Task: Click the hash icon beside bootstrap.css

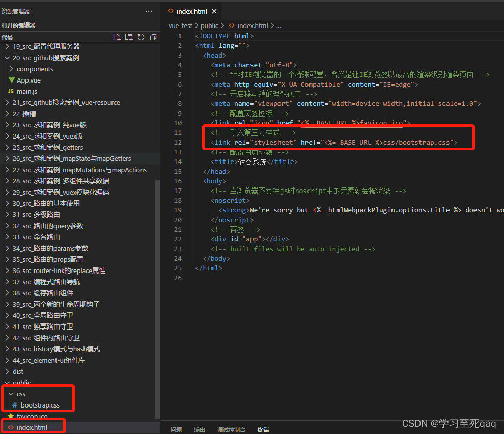Action: 15,405
